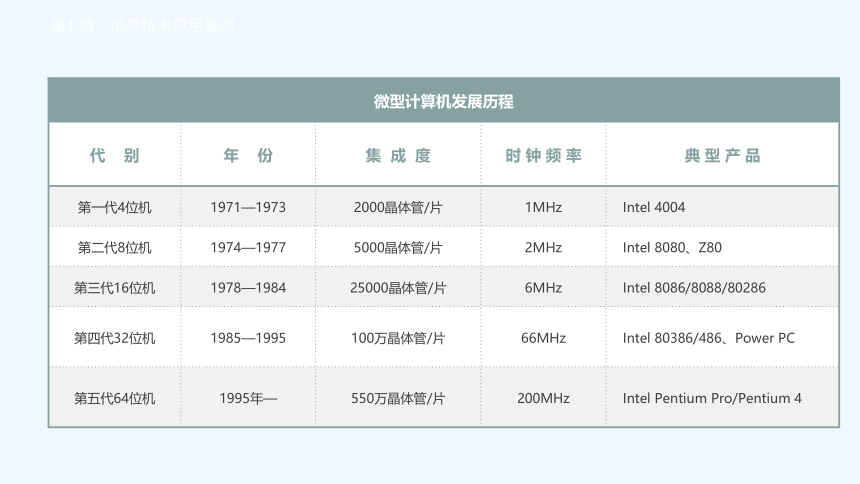Click the cell 1995年—
Screen dimensions: 860x484
coord(248,398)
